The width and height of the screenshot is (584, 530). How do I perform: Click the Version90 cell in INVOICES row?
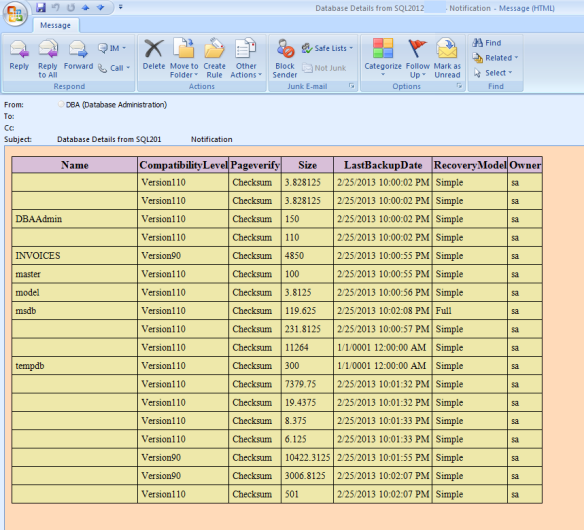tap(183, 256)
